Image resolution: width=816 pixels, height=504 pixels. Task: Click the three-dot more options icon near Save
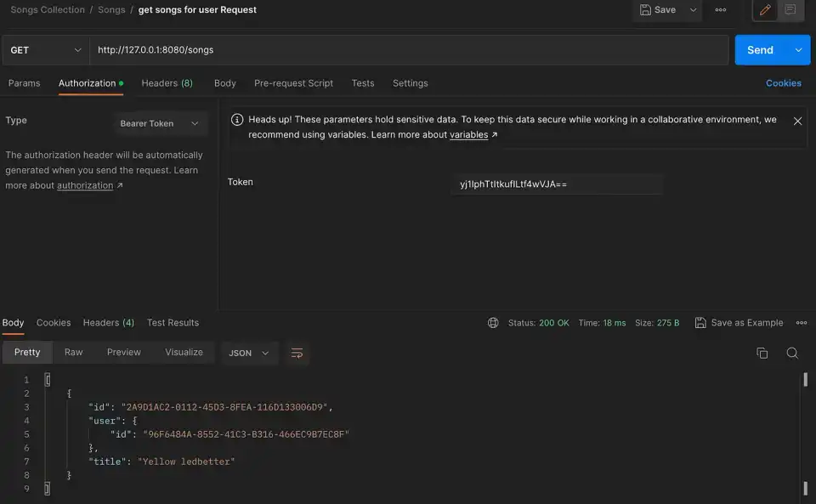click(721, 10)
